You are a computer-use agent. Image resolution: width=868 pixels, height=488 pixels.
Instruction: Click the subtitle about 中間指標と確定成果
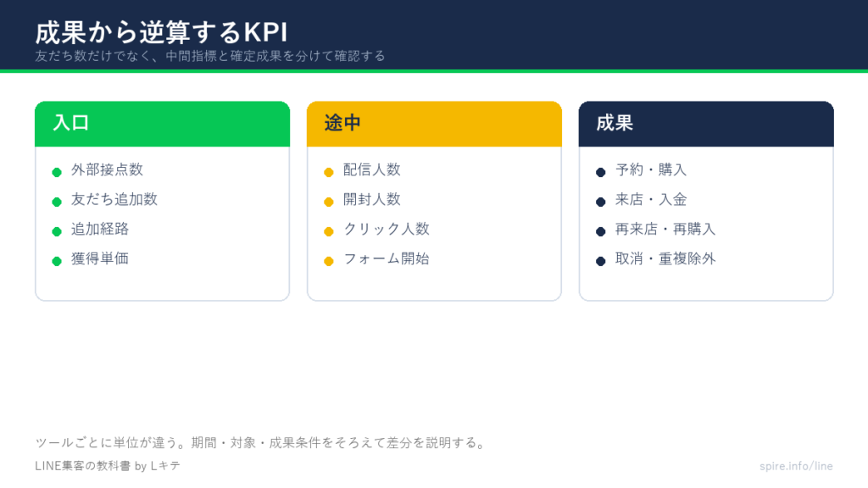click(x=210, y=56)
